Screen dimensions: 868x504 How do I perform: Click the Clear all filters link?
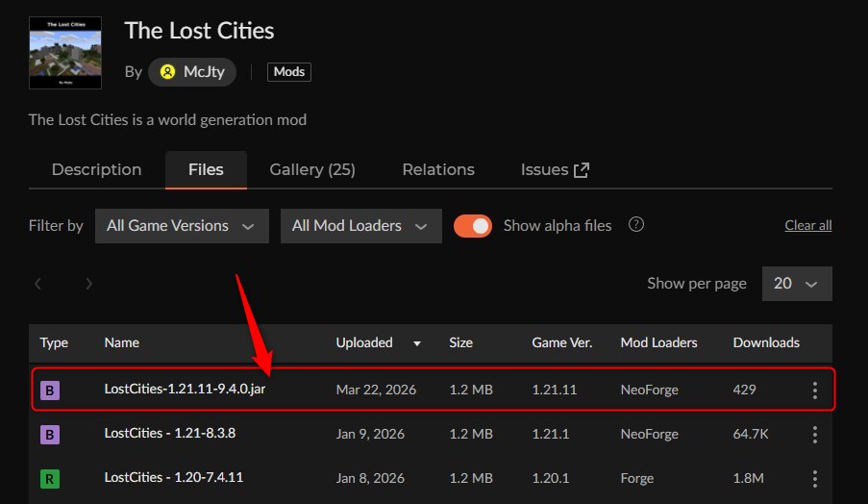click(808, 225)
